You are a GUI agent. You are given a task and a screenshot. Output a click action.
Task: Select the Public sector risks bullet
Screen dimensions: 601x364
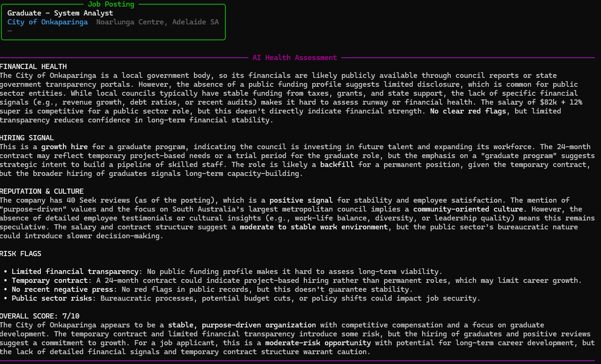click(x=52, y=298)
